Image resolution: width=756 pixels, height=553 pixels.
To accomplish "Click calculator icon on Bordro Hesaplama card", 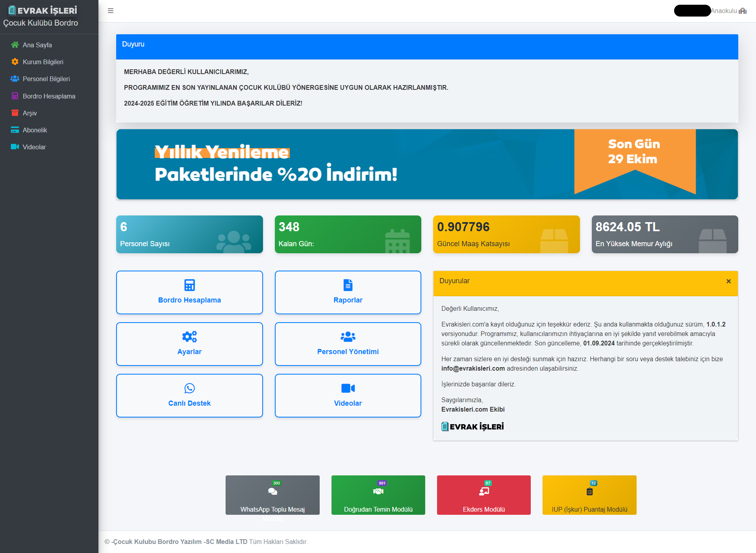I will (x=189, y=285).
